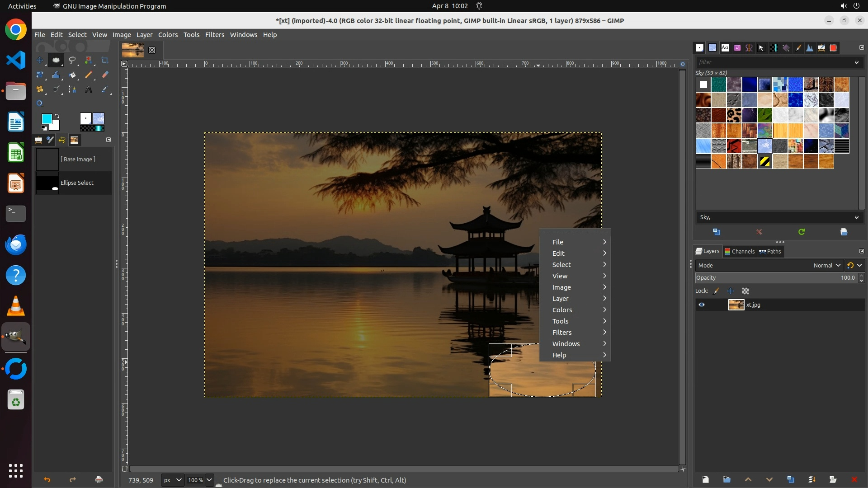
Task: Select the Crop tool
Action: point(105,60)
